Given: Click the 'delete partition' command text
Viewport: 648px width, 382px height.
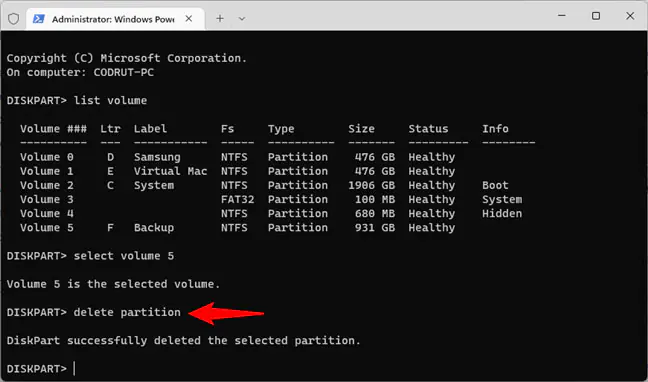Looking at the screenshot, I should [x=127, y=313].
